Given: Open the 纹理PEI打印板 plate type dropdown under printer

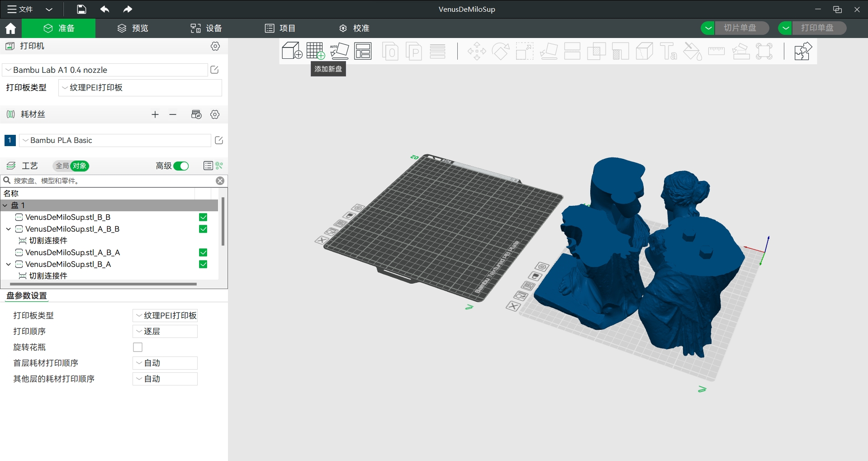Looking at the screenshot, I should (x=140, y=88).
